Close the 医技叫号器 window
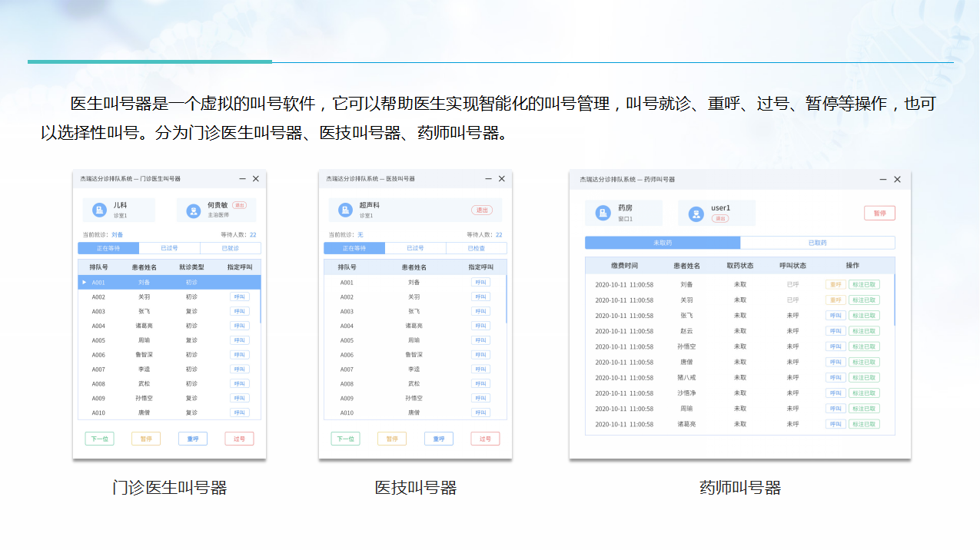 502,179
